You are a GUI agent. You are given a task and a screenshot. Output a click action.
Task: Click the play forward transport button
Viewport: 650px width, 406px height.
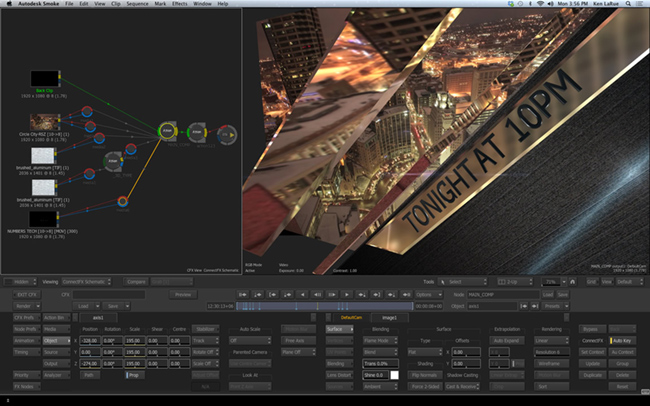coord(347,295)
